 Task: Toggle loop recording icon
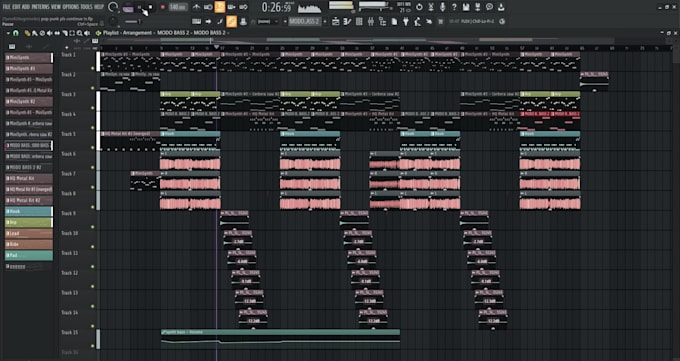coord(243,7)
